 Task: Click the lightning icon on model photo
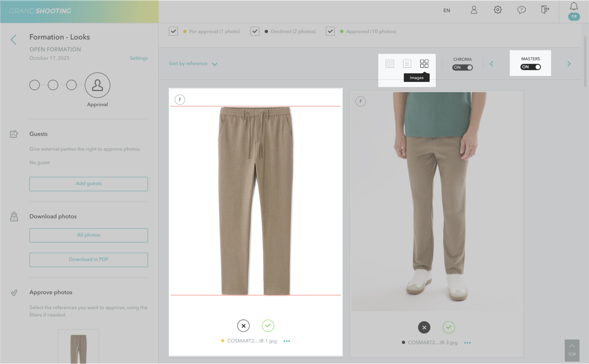pos(360,101)
